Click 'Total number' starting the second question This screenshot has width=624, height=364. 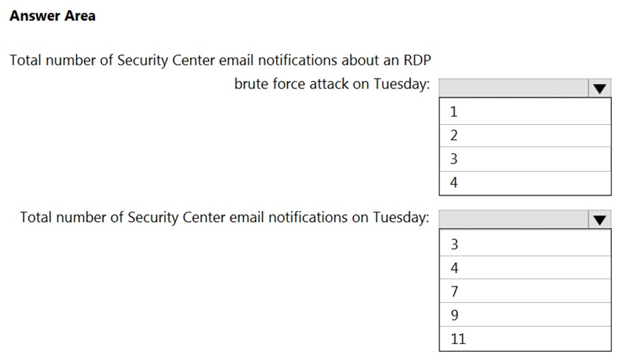click(62, 218)
